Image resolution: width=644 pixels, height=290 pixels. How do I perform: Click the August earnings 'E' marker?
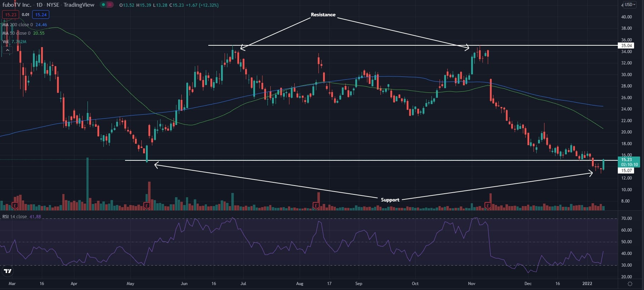click(316, 205)
